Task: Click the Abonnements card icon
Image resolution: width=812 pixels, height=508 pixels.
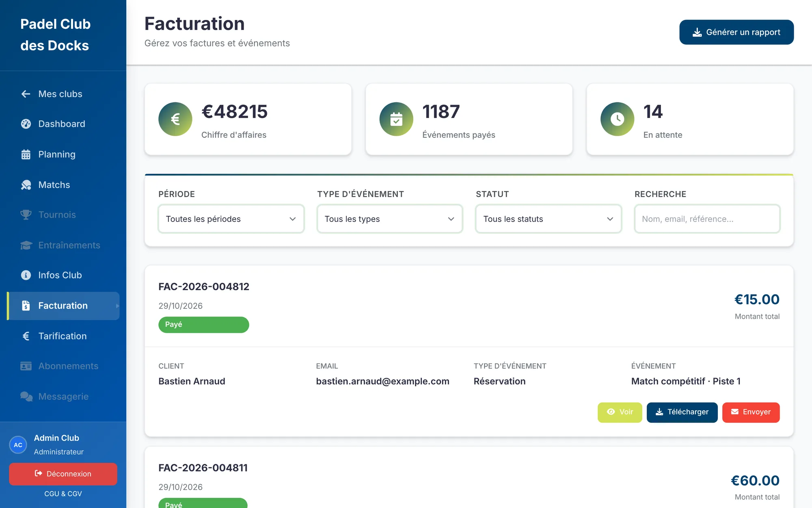Action: pos(26,366)
